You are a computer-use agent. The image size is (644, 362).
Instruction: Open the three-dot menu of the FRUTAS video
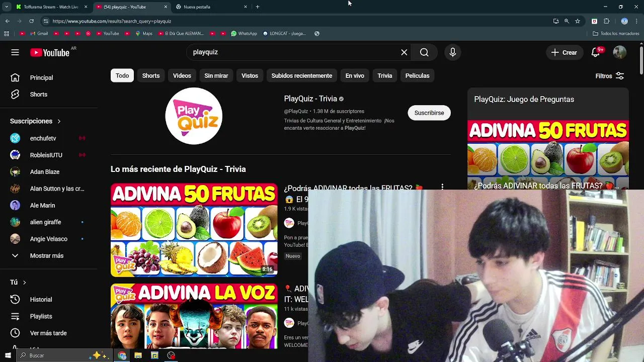pyautogui.click(x=442, y=187)
